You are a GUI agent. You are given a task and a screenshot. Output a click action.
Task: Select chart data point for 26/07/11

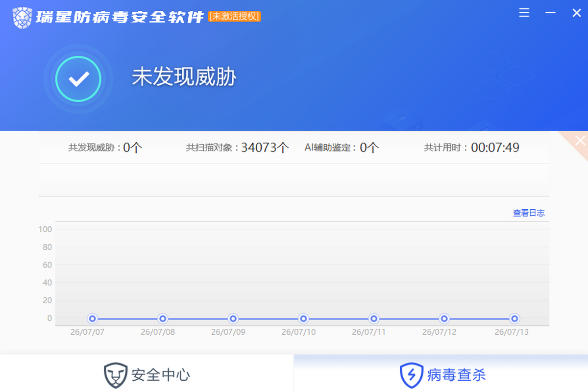click(374, 318)
